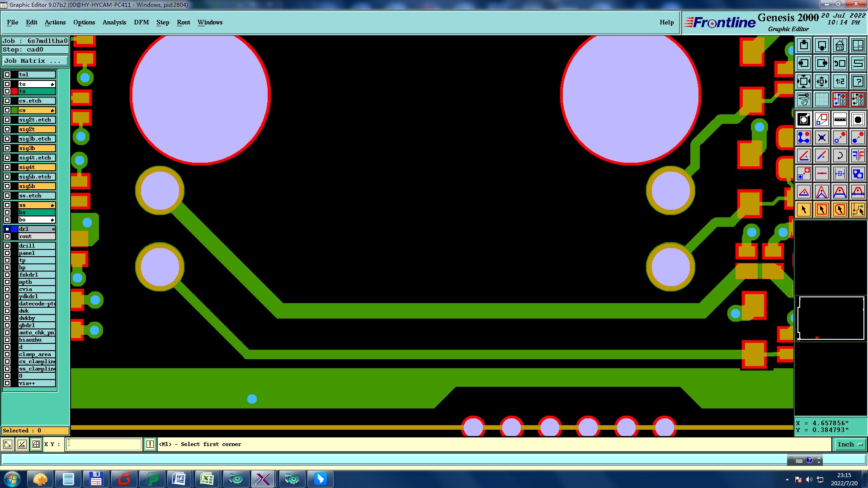Select the rotate feature tool icon

[840, 156]
